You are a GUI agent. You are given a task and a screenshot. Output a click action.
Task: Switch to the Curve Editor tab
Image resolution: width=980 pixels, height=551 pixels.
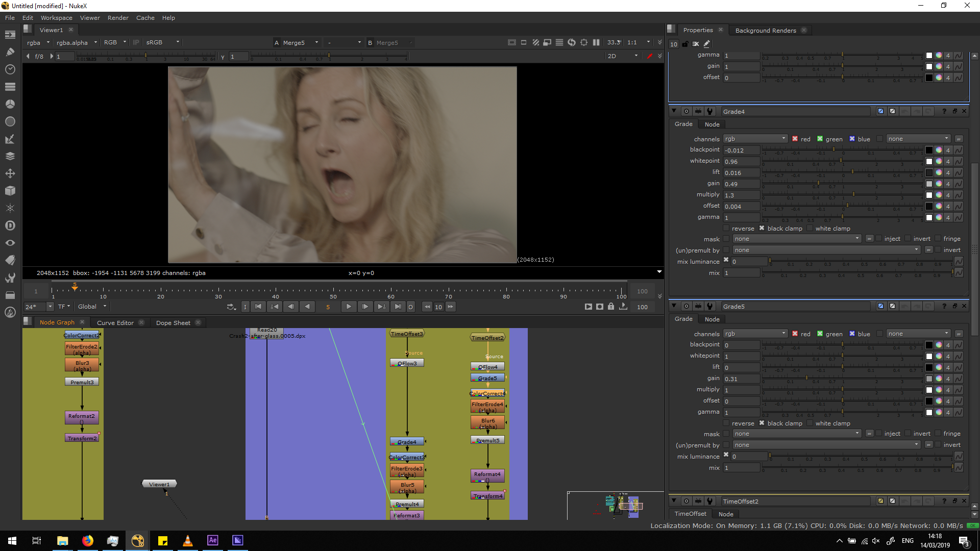[x=115, y=322]
